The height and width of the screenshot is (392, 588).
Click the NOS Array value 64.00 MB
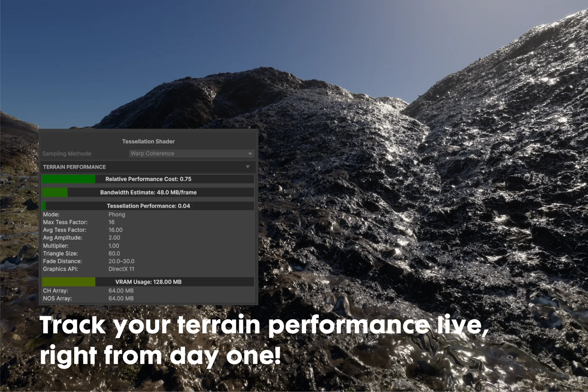pyautogui.click(x=121, y=298)
